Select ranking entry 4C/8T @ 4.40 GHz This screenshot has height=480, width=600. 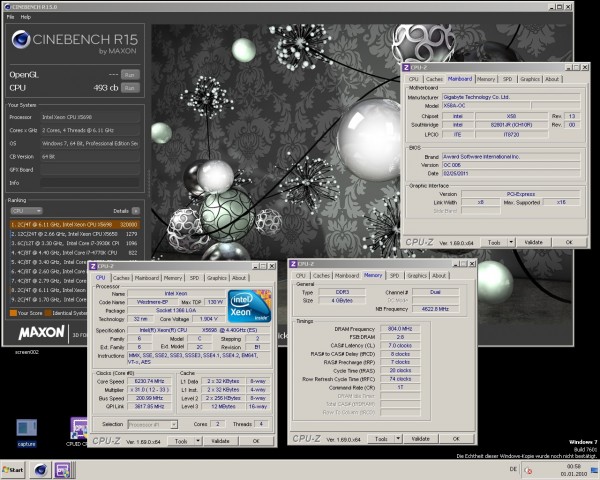pyautogui.click(x=75, y=253)
